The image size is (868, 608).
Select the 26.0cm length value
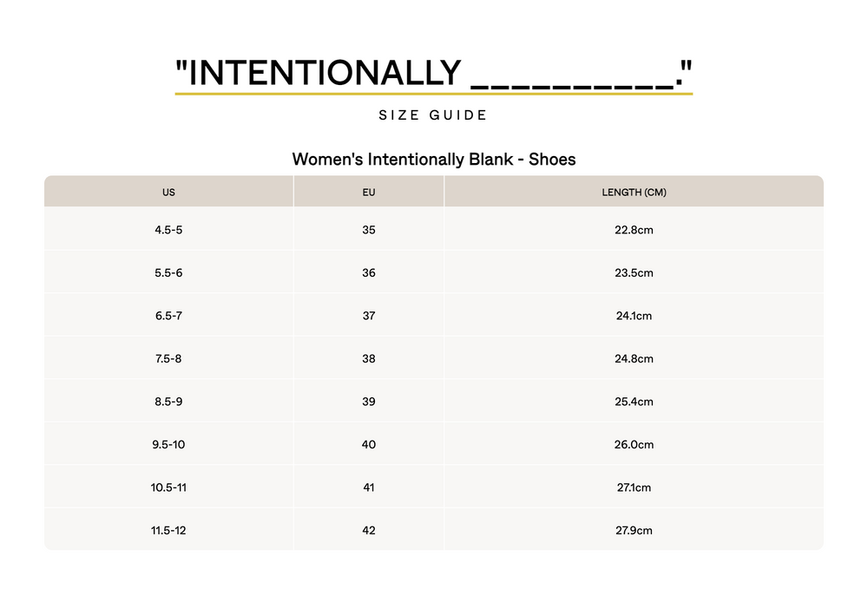pyautogui.click(x=634, y=445)
